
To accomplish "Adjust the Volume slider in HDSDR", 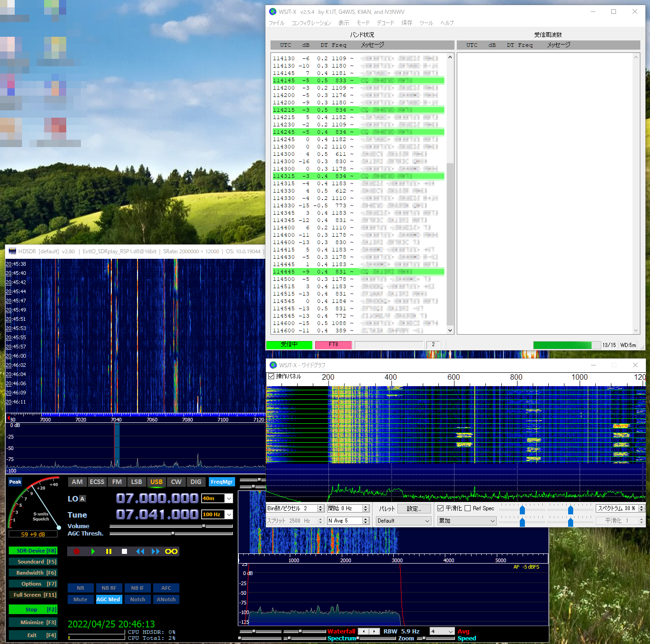I will (x=171, y=526).
